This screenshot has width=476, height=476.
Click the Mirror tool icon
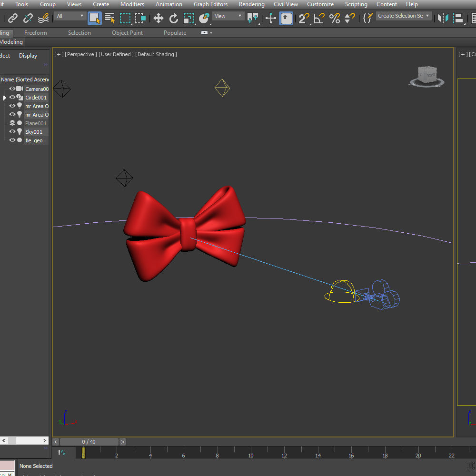click(x=443, y=18)
